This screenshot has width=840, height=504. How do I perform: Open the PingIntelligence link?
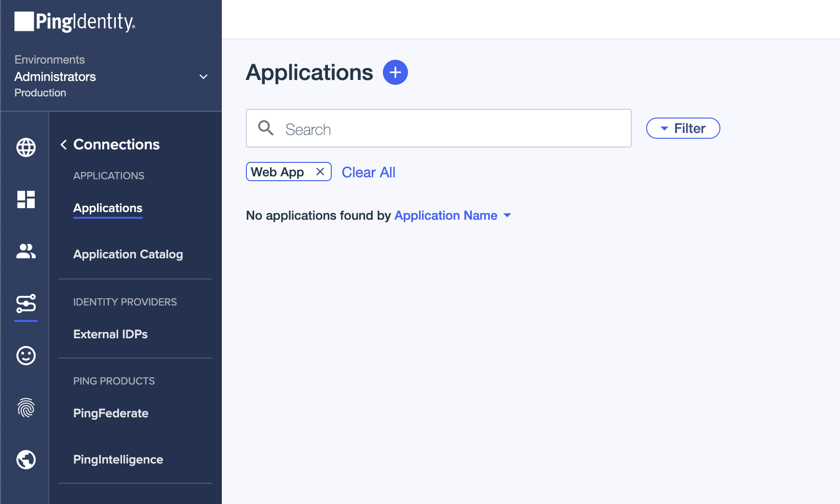tap(118, 459)
